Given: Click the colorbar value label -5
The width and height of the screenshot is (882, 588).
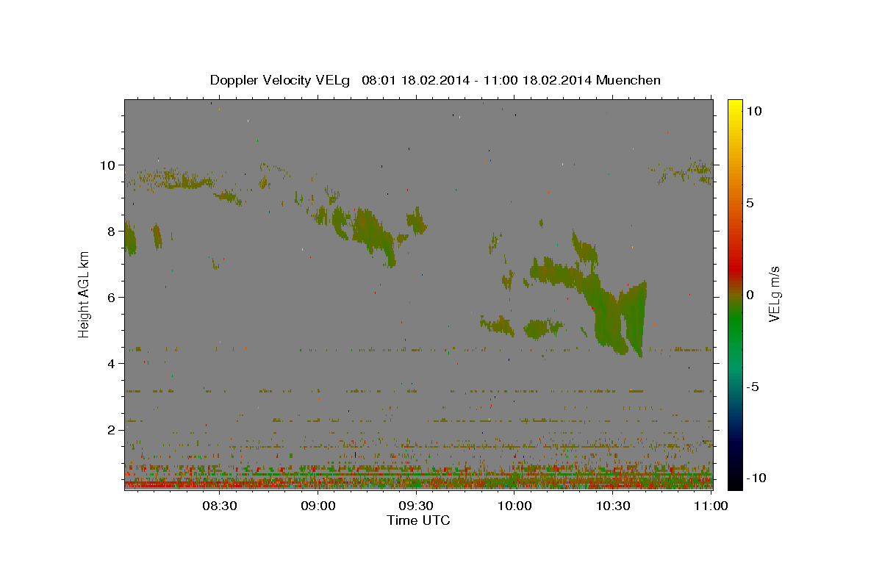Looking at the screenshot, I should (753, 387).
